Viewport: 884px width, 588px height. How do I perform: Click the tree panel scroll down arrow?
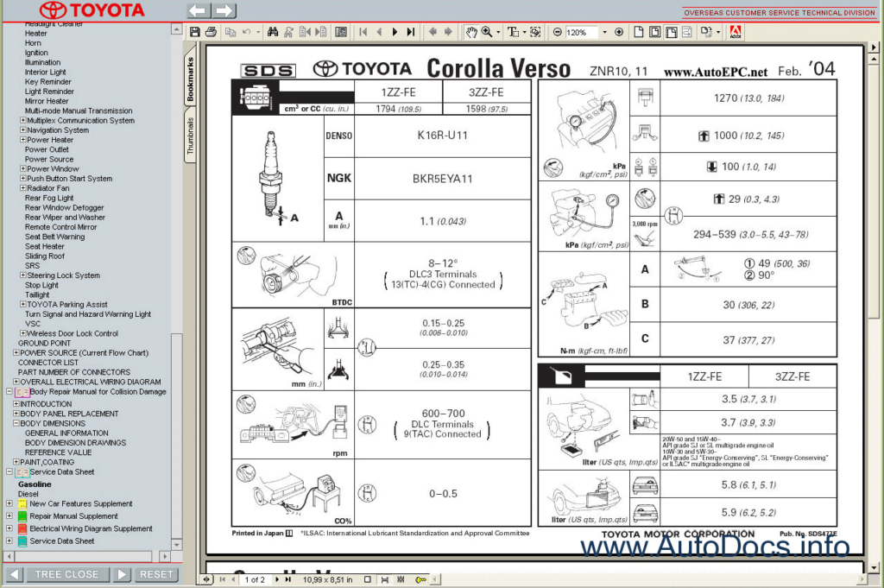click(x=176, y=545)
